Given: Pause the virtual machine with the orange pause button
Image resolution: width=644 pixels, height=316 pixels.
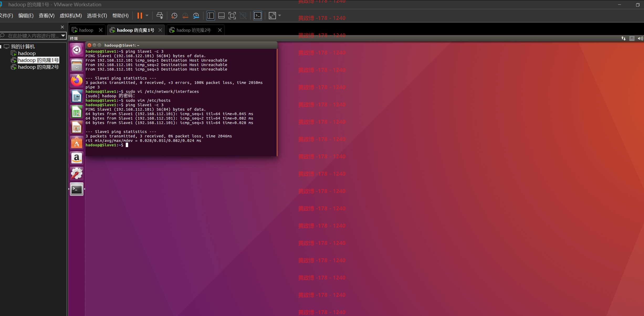Looking at the screenshot, I should tap(140, 16).
